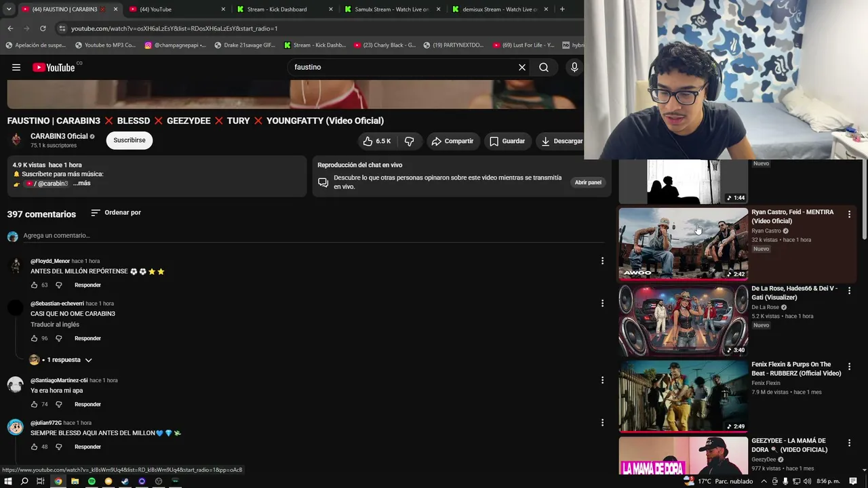Open the Youtube to MP3 bookmark

tap(106, 45)
